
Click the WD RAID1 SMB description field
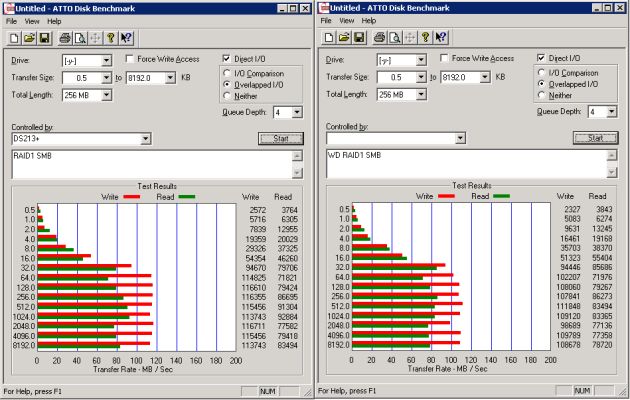[467, 164]
